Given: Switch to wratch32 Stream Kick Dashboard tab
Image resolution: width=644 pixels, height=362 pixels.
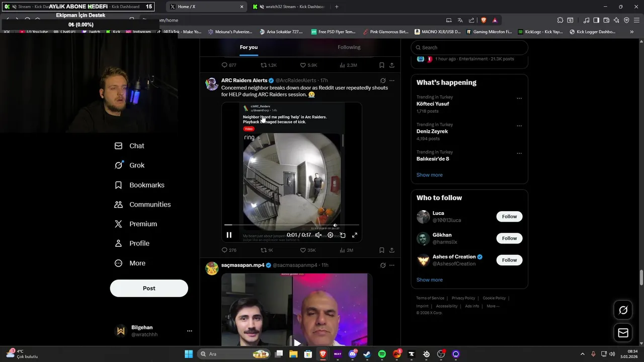Looking at the screenshot, I should coord(289,7).
